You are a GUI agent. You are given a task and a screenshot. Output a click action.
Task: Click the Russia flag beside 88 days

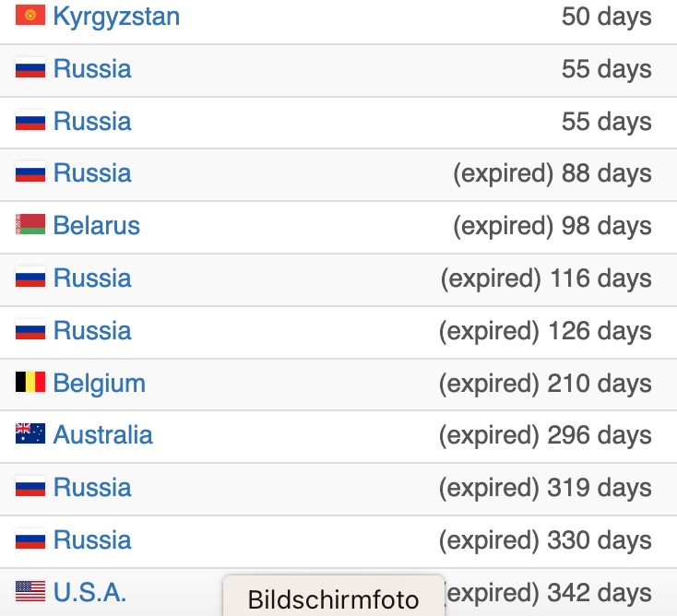pos(30,172)
